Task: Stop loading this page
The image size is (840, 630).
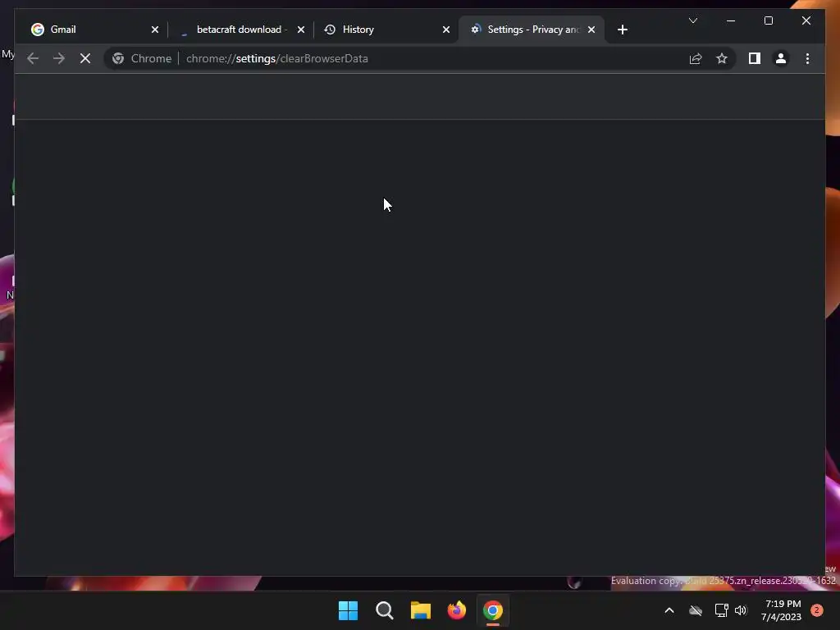Action: point(85,58)
